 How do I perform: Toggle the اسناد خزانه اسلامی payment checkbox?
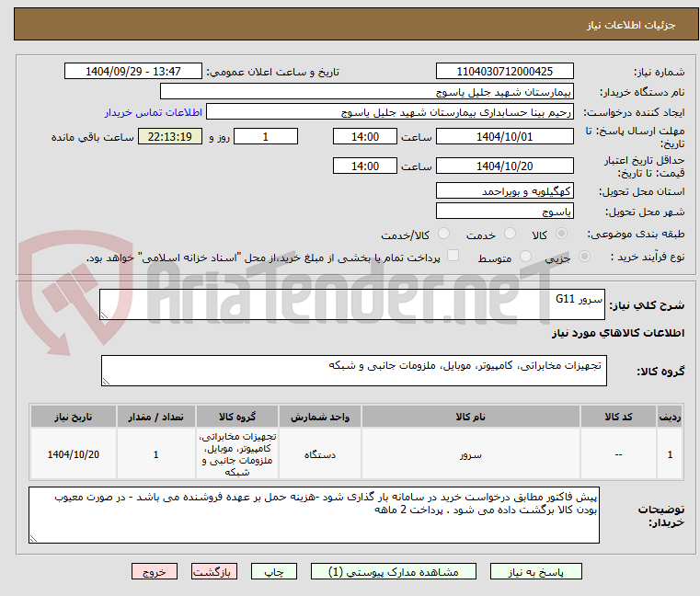(x=453, y=256)
